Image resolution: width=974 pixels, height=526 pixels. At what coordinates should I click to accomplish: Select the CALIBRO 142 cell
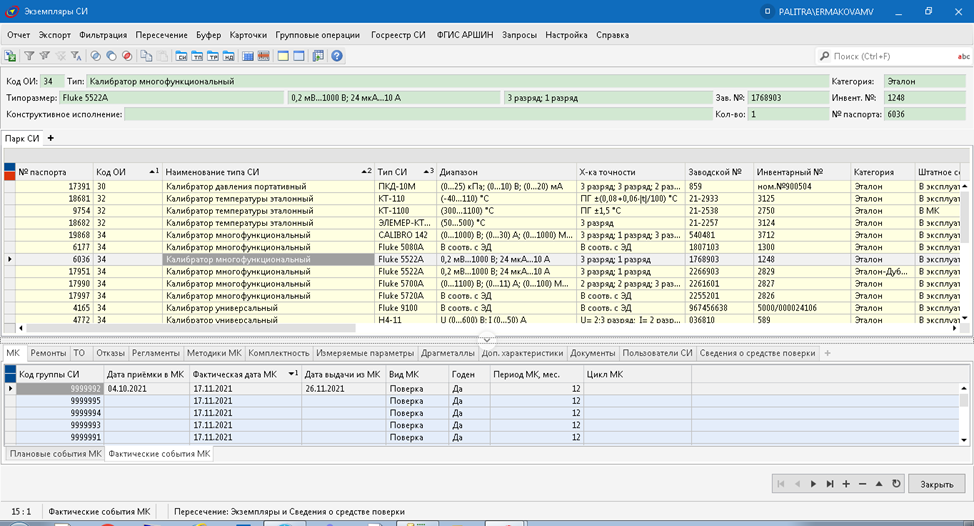tap(406, 235)
